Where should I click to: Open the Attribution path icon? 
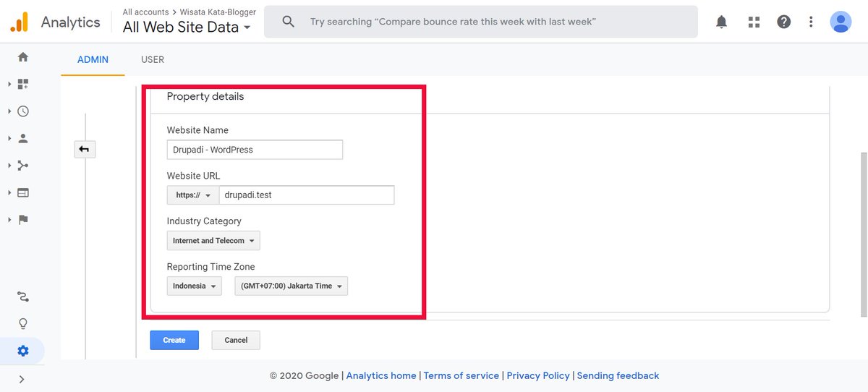23,297
